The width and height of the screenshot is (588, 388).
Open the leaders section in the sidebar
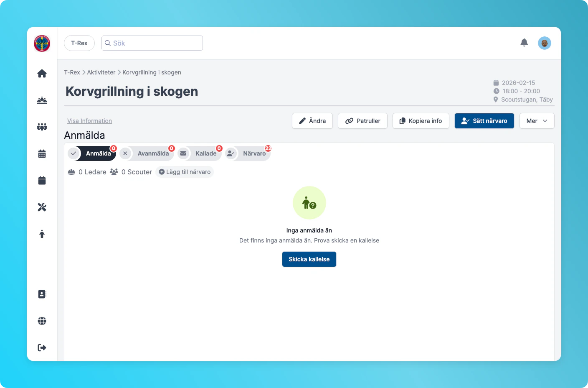pyautogui.click(x=42, y=100)
